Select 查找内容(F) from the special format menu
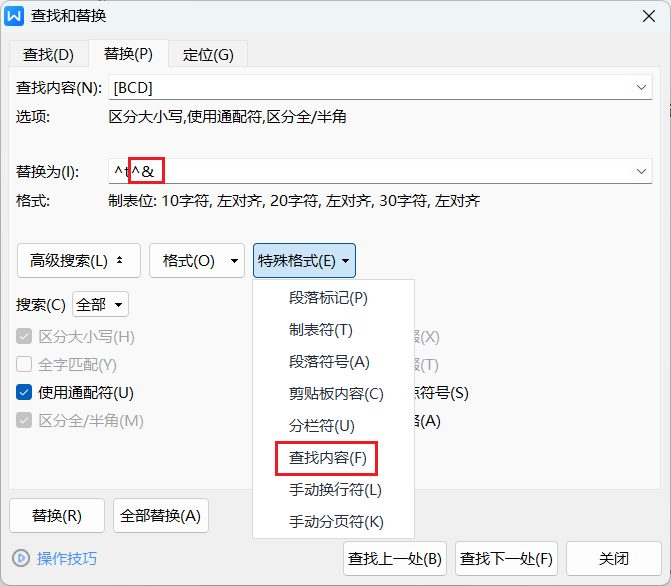Screen dimensions: 671x586 tap(328, 458)
